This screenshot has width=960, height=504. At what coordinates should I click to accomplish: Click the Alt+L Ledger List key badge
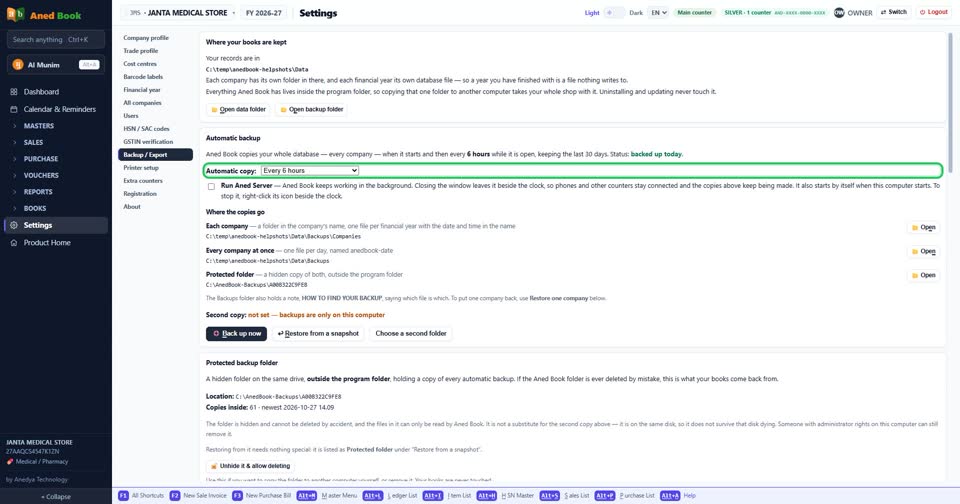tap(372, 495)
